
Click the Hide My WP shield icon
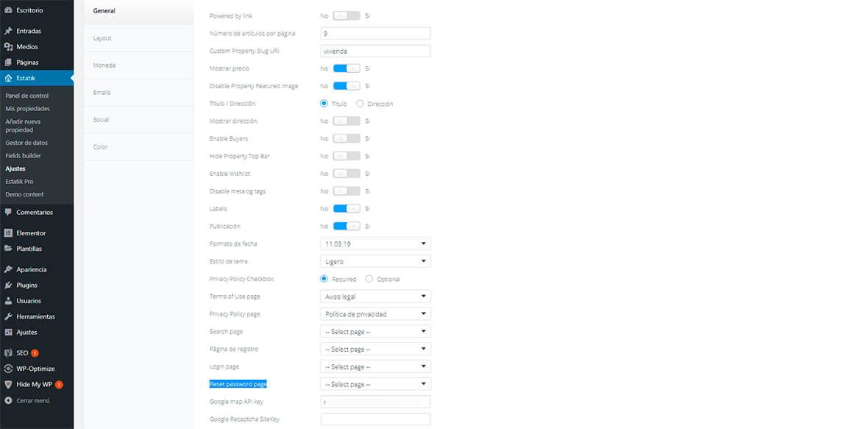tap(8, 385)
